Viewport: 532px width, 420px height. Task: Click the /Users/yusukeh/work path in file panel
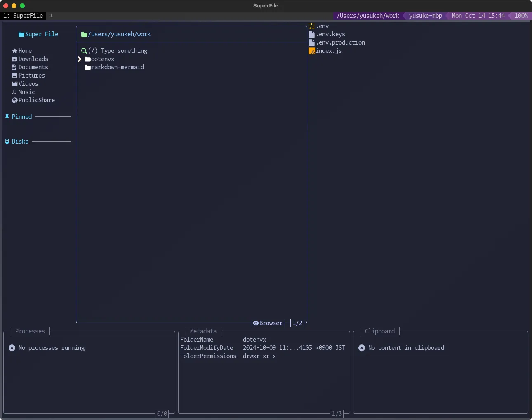coord(119,34)
